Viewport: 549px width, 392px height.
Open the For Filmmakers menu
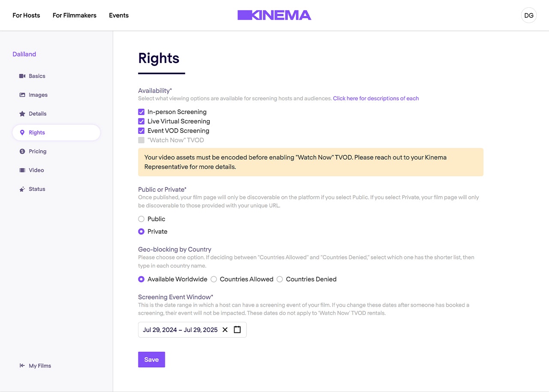point(75,15)
